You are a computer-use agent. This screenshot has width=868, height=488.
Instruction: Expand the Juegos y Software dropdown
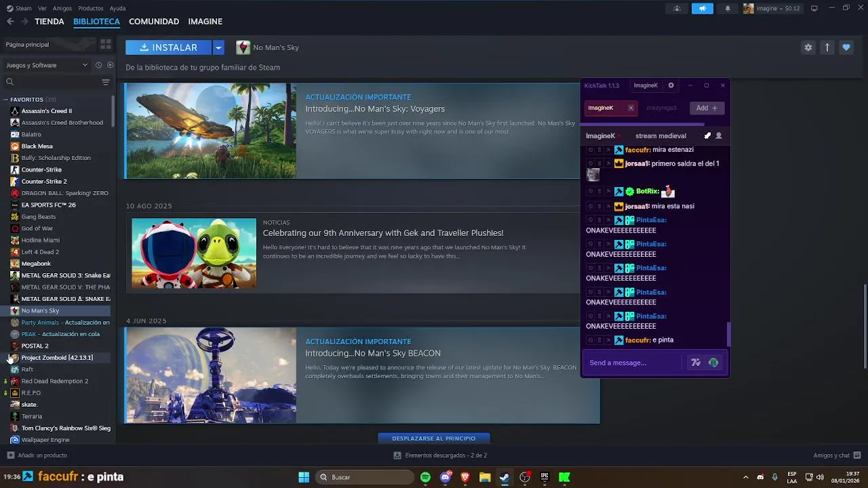pos(46,65)
